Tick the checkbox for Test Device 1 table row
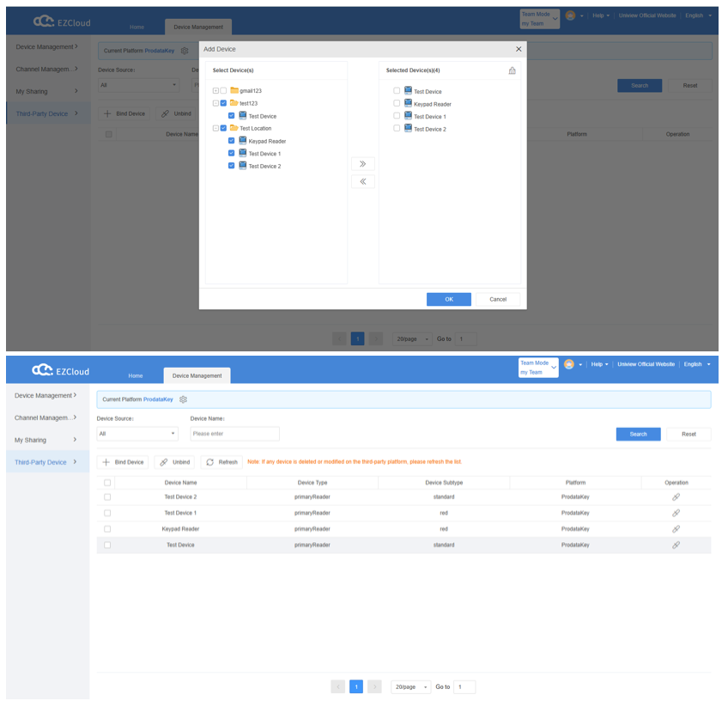 point(107,513)
